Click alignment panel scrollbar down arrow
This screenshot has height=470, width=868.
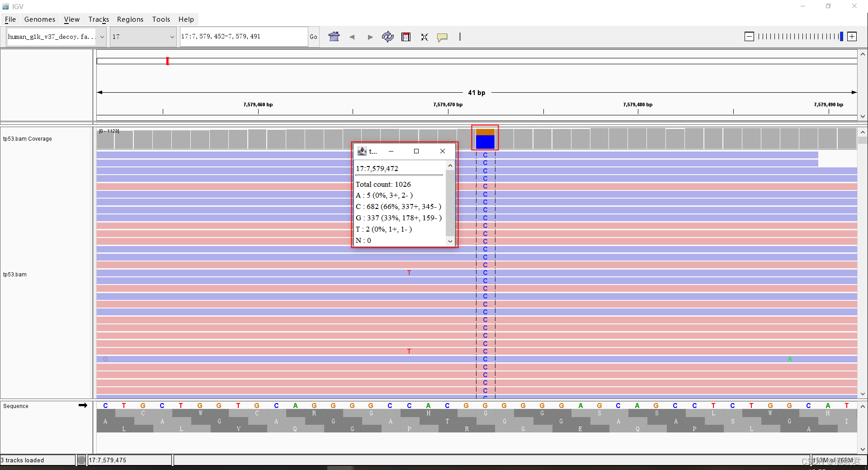[x=863, y=394]
